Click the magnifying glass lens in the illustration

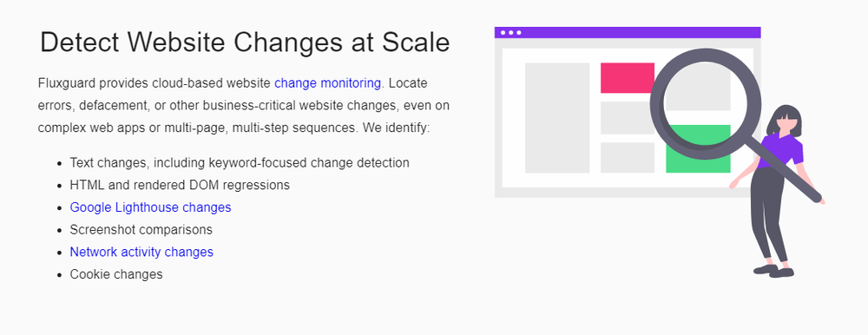(705, 104)
